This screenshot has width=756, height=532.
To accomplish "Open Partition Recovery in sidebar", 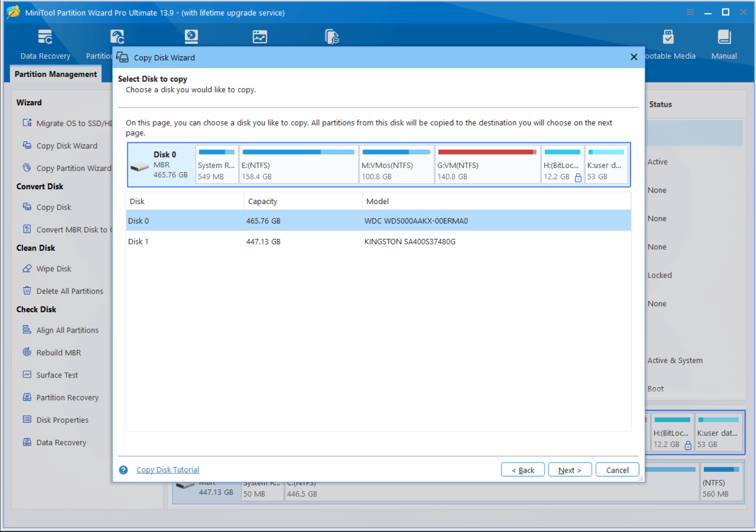I will 61,398.
